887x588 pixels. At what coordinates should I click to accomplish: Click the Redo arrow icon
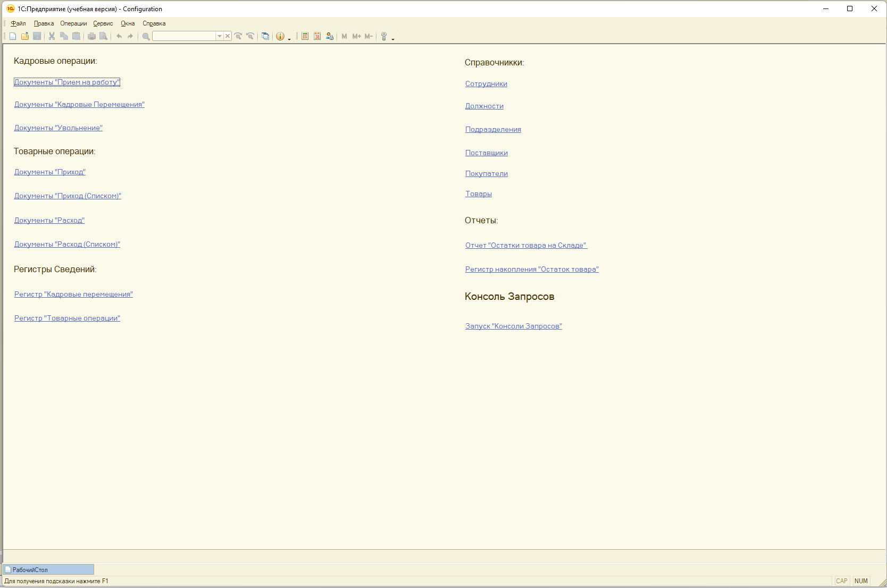[x=130, y=36]
